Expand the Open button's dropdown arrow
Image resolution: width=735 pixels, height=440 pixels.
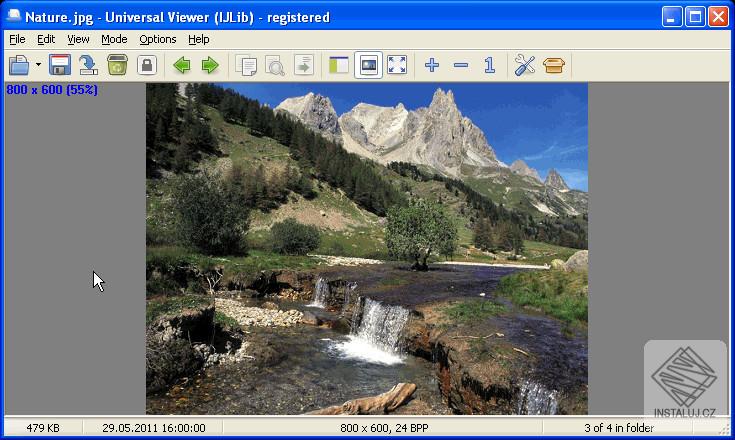tap(38, 65)
